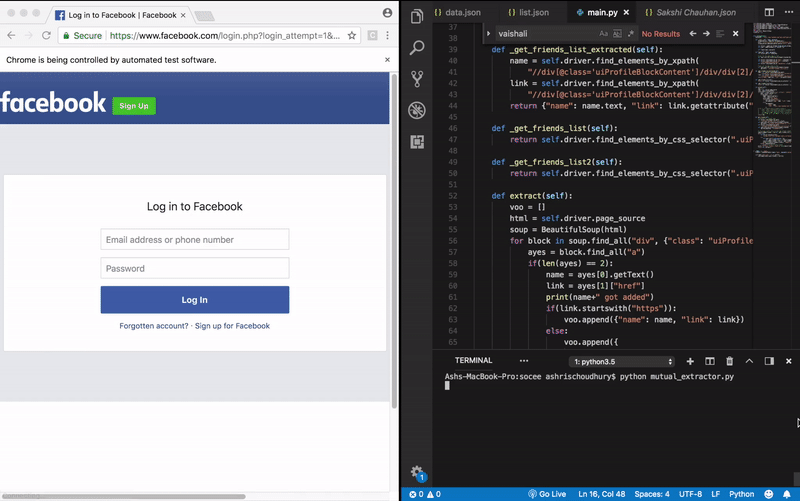Viewport: 800px width, 501px height.
Task: Click the editor minimap
Action: point(775,92)
